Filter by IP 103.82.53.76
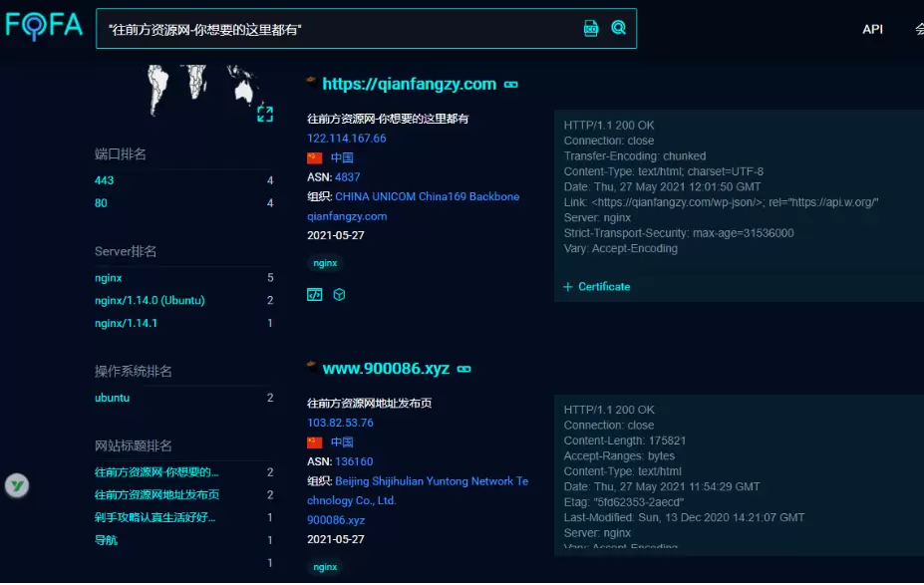This screenshot has height=585, width=924. 340,423
